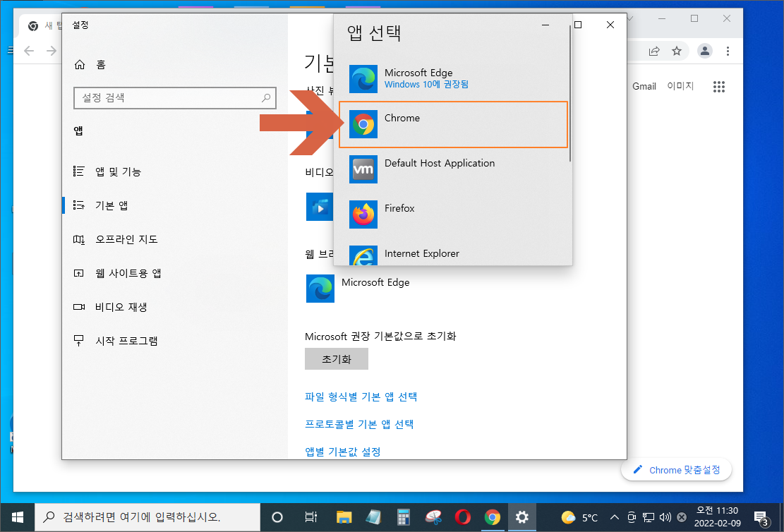This screenshot has height=532, width=784.
Task: Open the Notepad icon on taskbar
Action: (373, 517)
